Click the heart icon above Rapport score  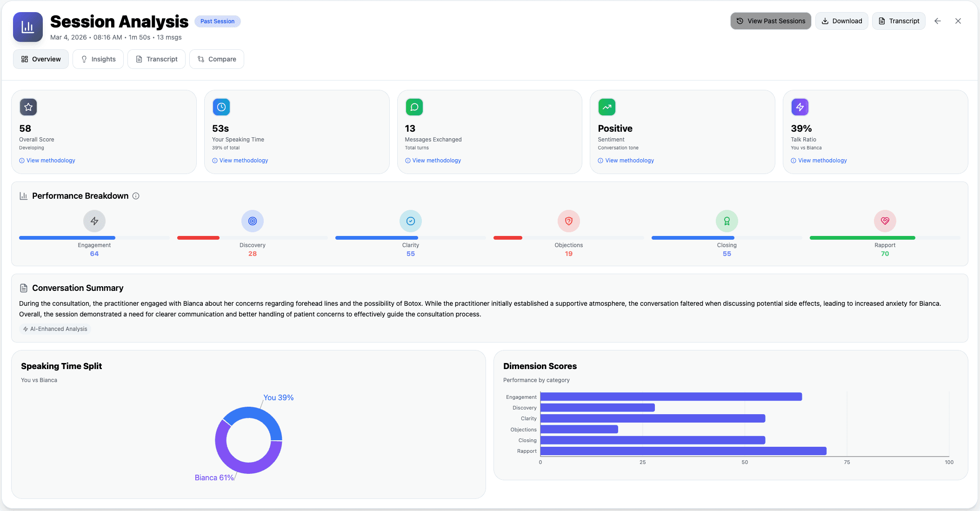coord(885,221)
